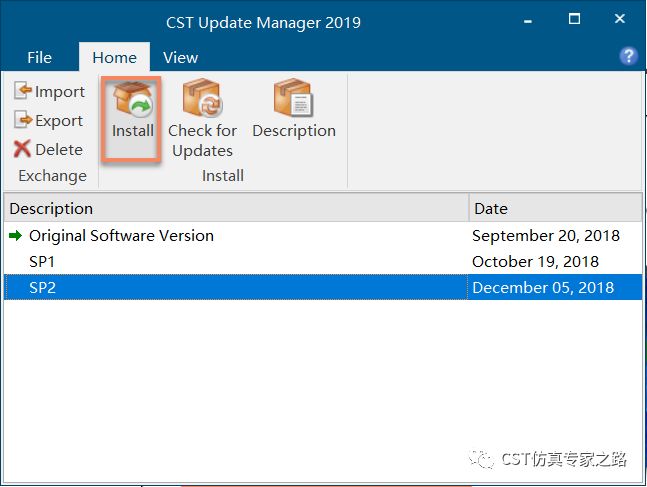
Task: Minimize the CST Update Manager window
Action: coord(528,20)
